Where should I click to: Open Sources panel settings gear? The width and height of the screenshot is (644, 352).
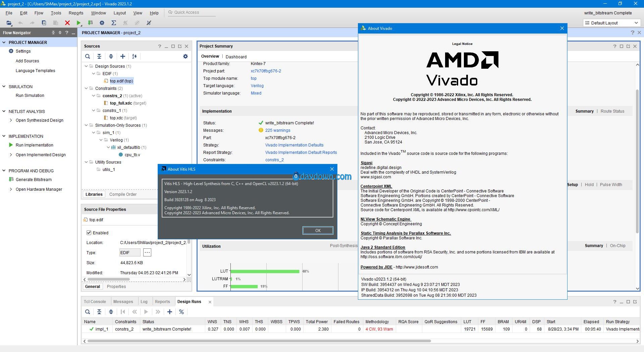185,56
